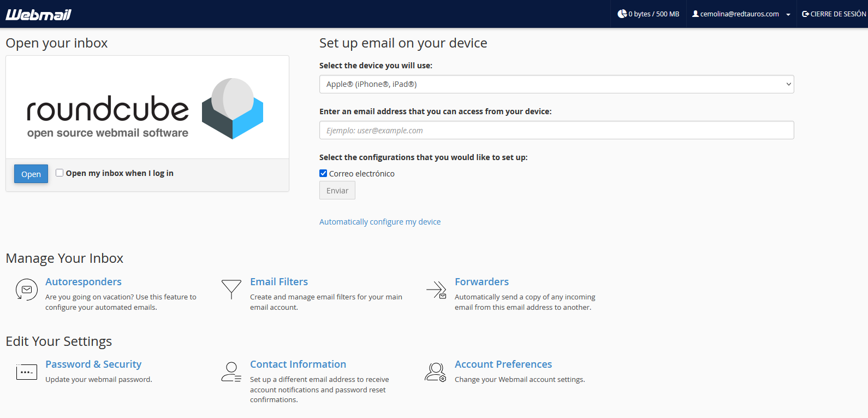Enable 'Open my inbox when I log in'
The height and width of the screenshot is (418, 868).
(x=60, y=173)
